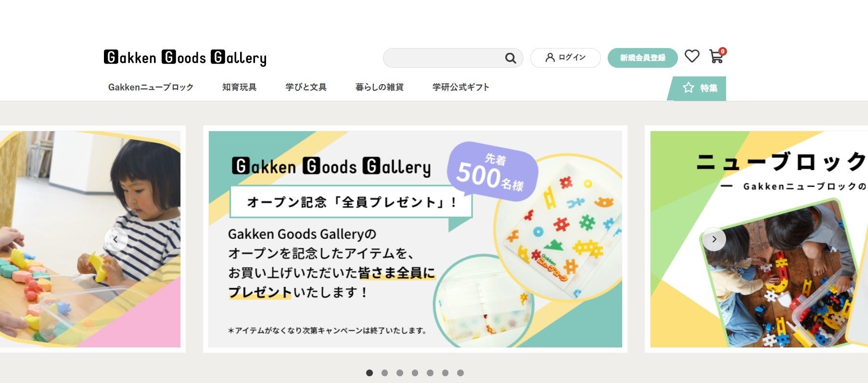This screenshot has width=868, height=383.
Task: Select the last carousel dot
Action: point(460,373)
